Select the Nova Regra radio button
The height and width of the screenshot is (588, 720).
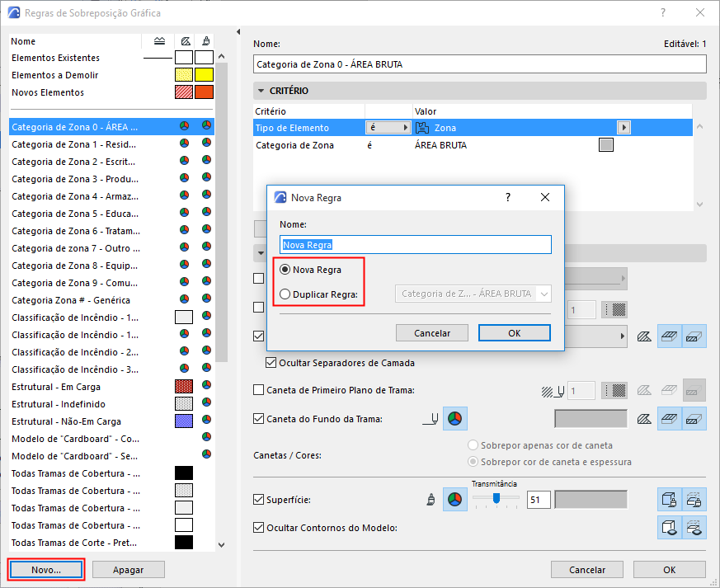(x=285, y=270)
